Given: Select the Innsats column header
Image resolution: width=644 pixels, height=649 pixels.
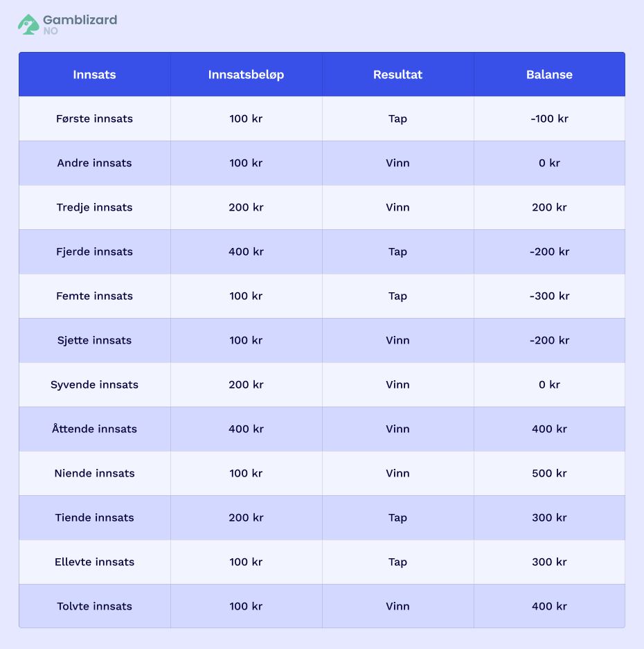Looking at the screenshot, I should [x=94, y=75].
